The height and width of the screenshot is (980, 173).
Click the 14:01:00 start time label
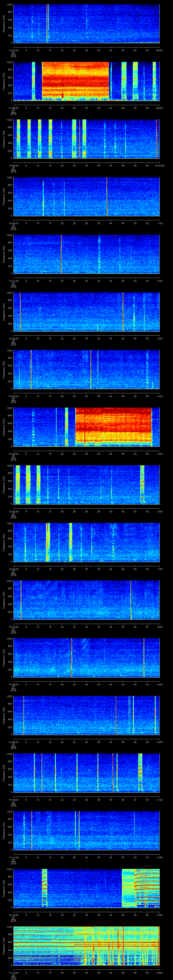(x=13, y=281)
